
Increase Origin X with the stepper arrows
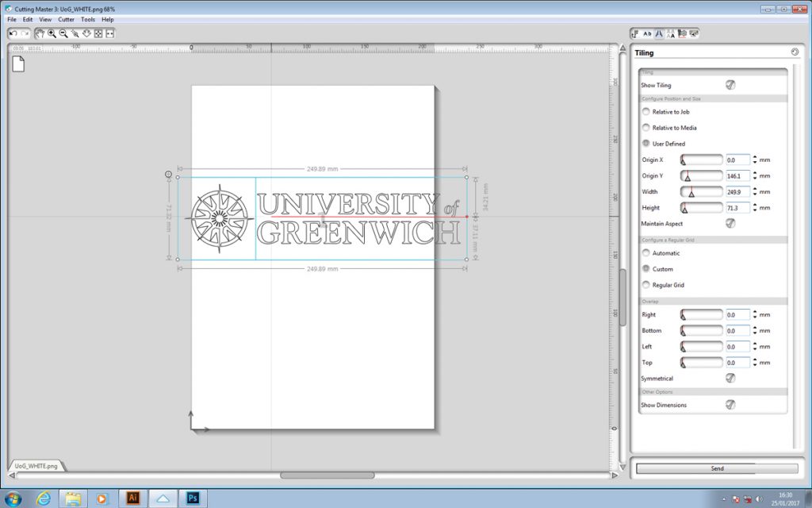[x=754, y=157]
